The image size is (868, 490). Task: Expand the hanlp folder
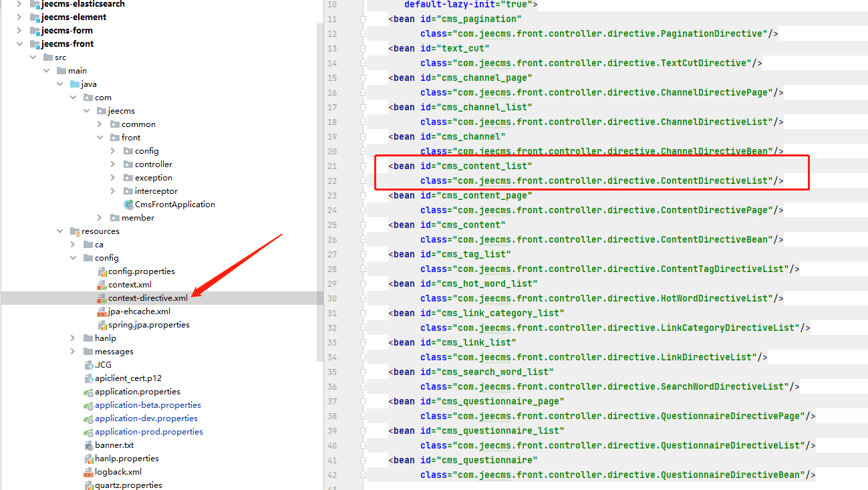click(72, 338)
